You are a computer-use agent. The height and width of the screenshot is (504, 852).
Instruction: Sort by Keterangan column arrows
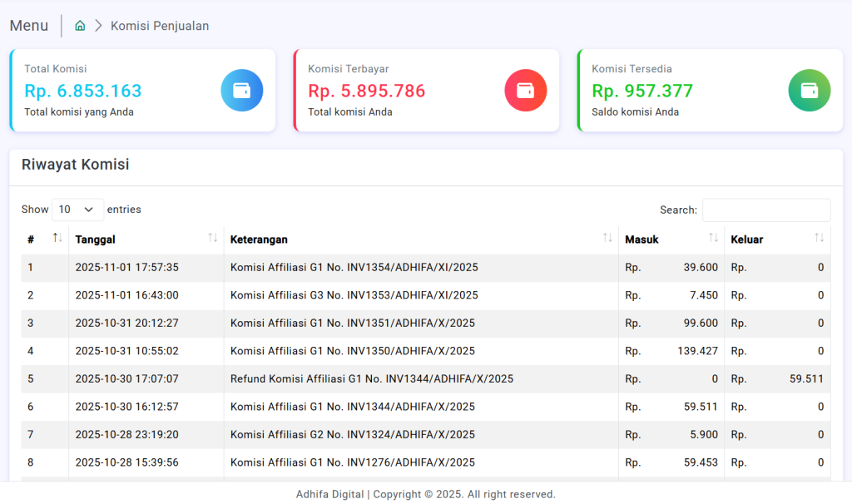(x=607, y=239)
